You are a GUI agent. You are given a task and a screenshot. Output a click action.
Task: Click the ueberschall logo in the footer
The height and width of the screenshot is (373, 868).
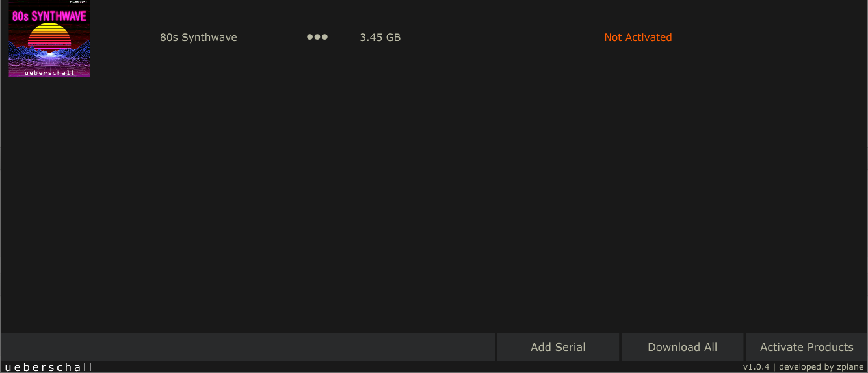(48, 367)
